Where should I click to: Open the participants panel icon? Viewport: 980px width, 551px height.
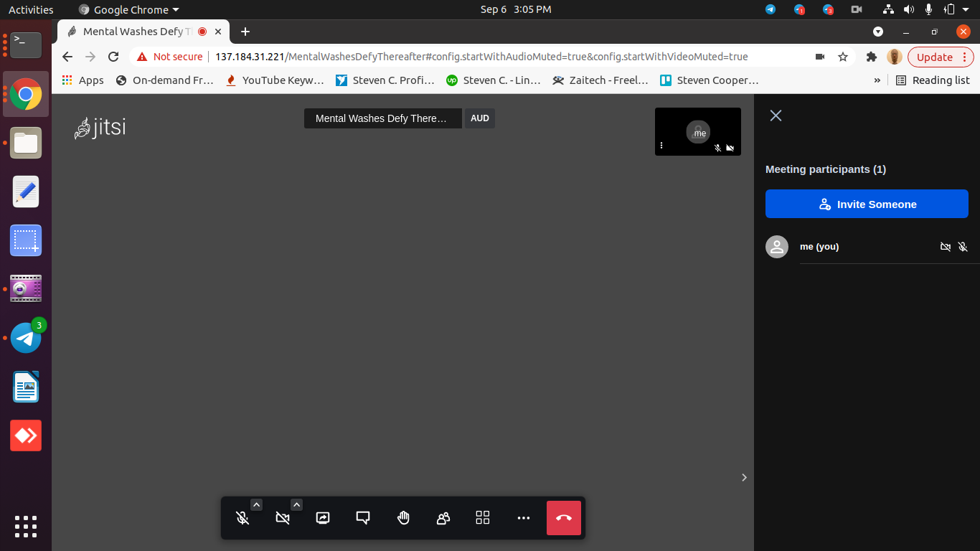tap(443, 518)
